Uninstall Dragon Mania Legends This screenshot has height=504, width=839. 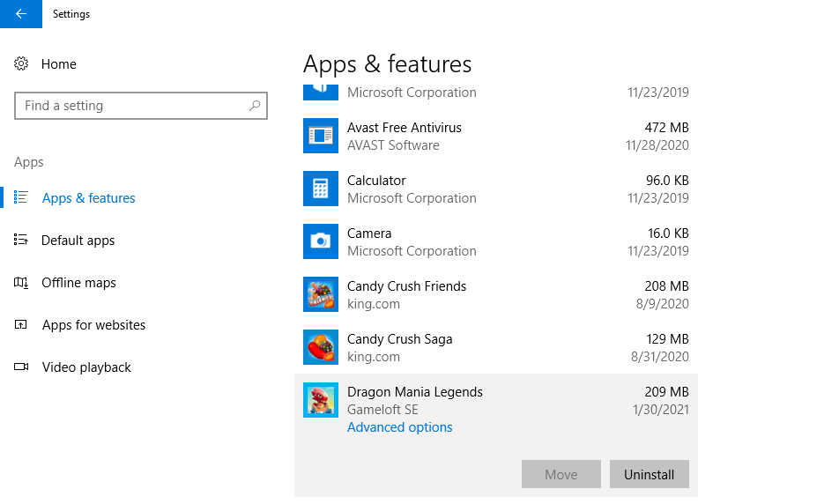pyautogui.click(x=649, y=474)
